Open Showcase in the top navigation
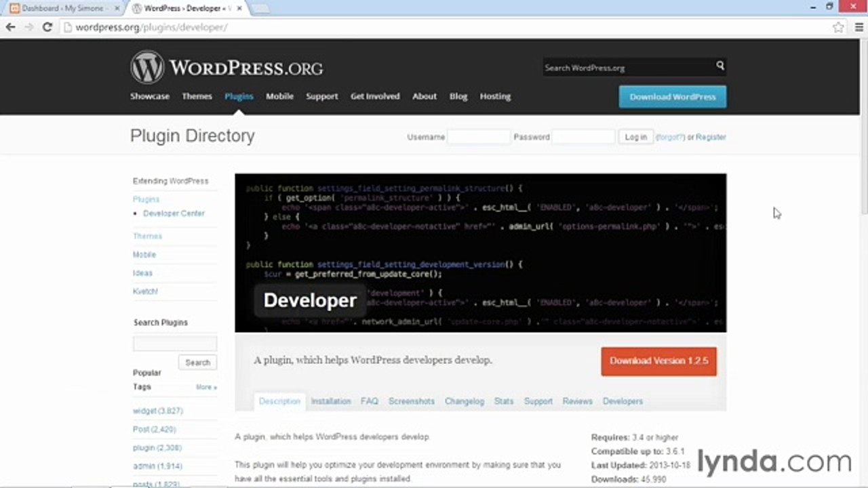The width and height of the screenshot is (868, 488). 150,96
